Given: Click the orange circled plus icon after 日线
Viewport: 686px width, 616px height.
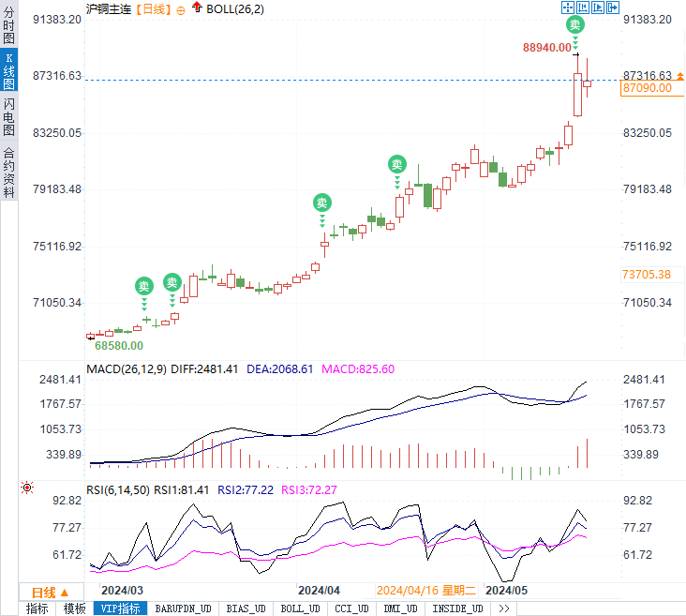Looking at the screenshot, I should [181, 9].
